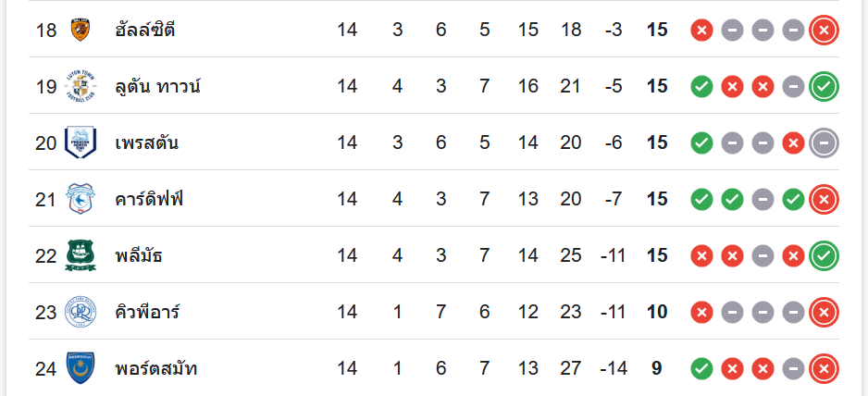Open the ฮัลล์ซิตี้ team link
868x396 pixels.
pyautogui.click(x=147, y=30)
